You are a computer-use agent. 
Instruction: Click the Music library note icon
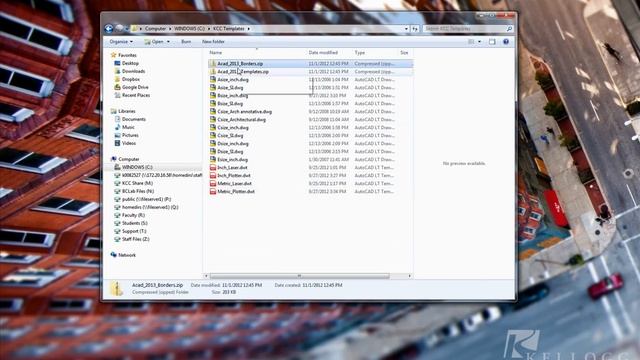point(118,127)
